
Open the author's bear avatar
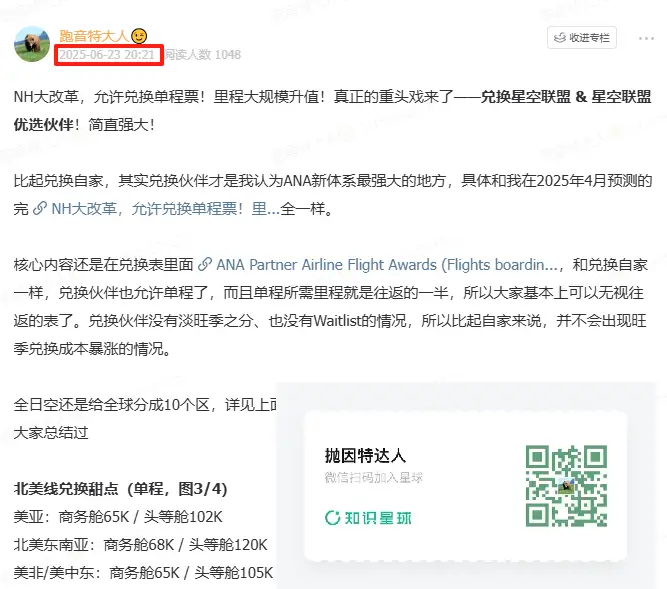(32, 44)
